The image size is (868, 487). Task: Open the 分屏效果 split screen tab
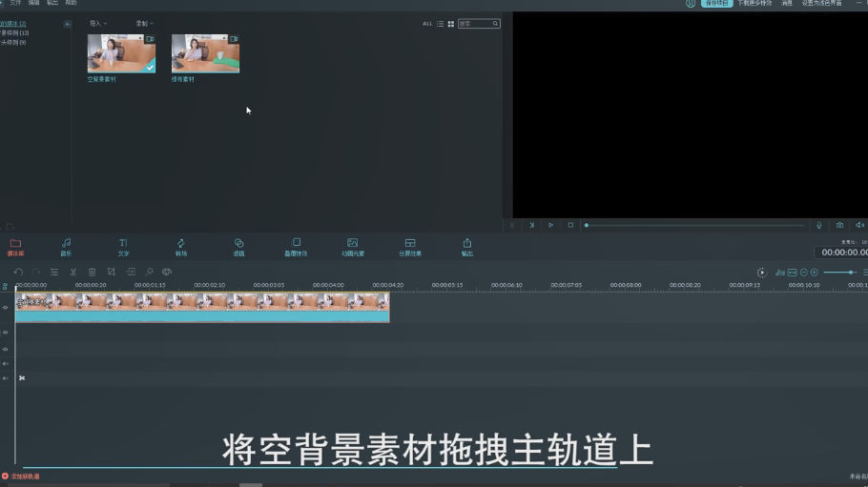coord(409,248)
